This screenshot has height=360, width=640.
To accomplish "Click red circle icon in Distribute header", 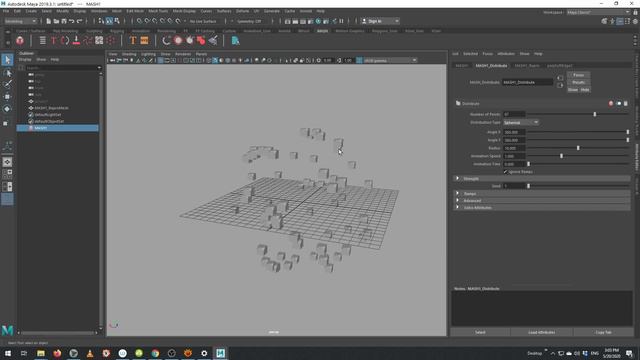I will (x=611, y=104).
